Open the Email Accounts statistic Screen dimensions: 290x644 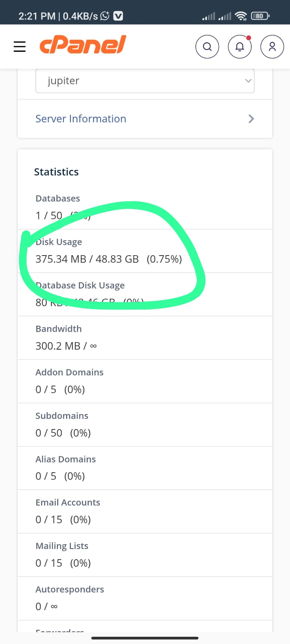pyautogui.click(x=145, y=512)
